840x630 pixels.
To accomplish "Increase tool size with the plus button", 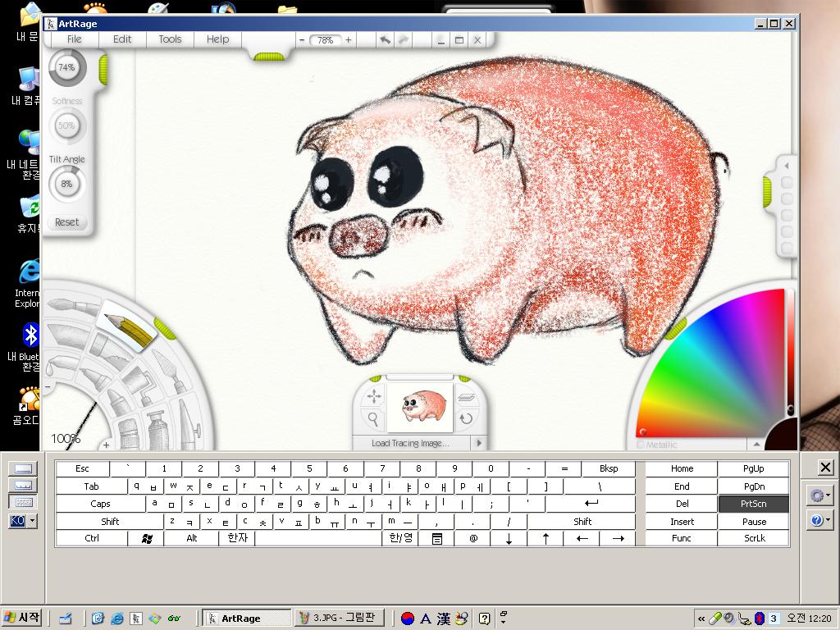I will [106, 445].
